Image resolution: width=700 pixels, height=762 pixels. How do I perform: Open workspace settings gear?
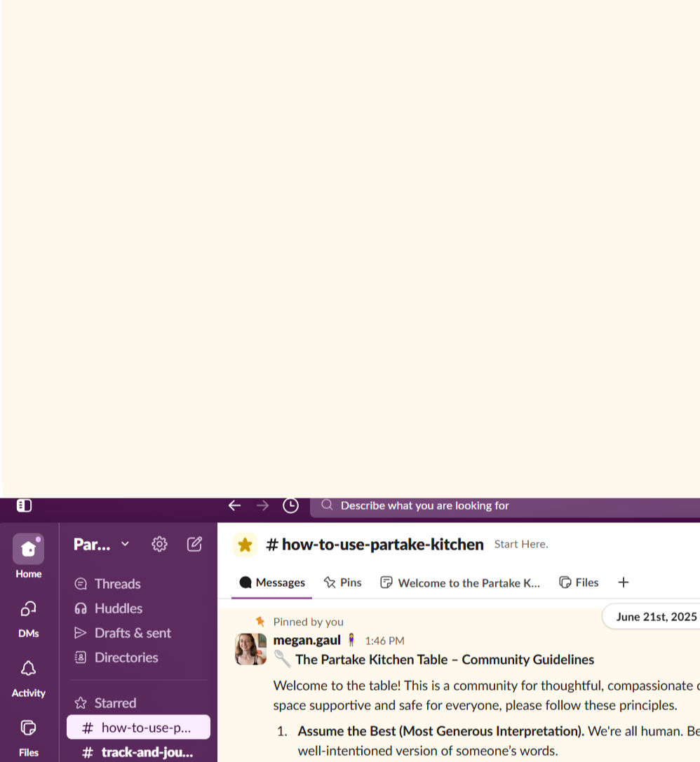(159, 544)
